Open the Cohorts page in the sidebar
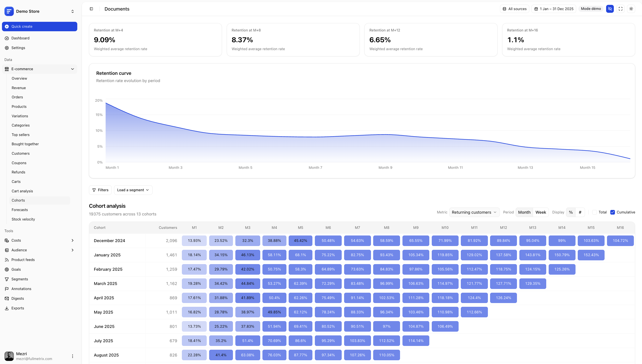The image size is (642, 364). click(18, 200)
